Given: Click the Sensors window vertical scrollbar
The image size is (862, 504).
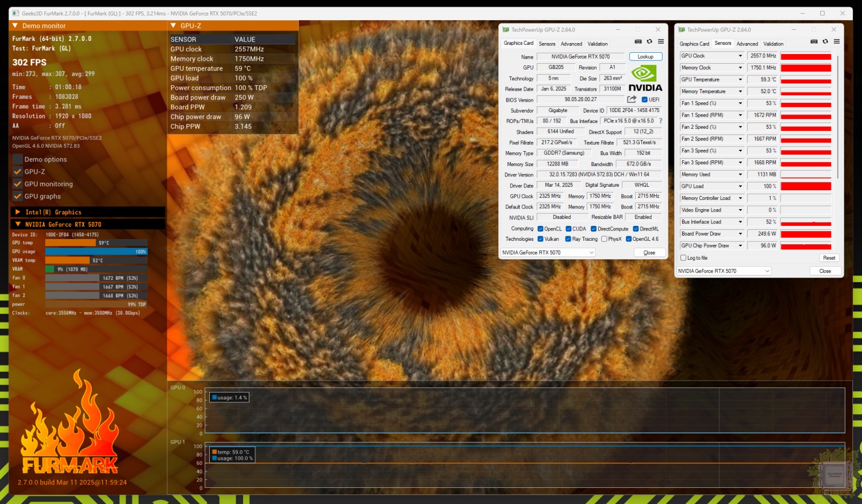Looking at the screenshot, I should [x=838, y=117].
